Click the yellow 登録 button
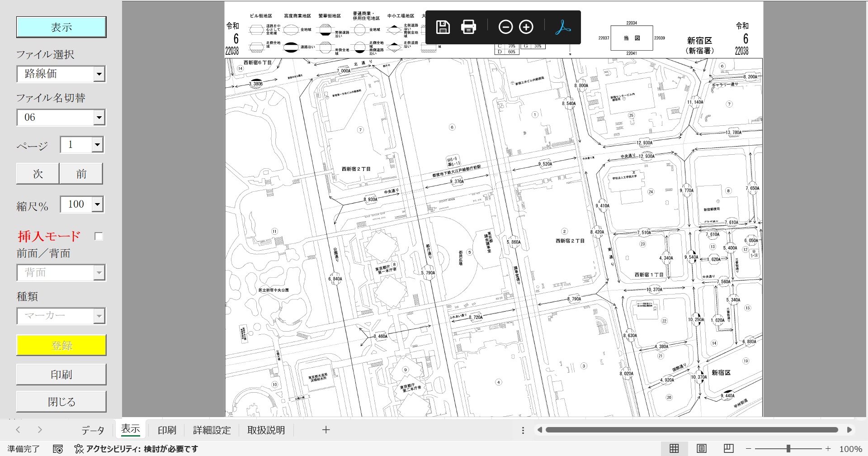Screen dimensions: 868x456 61,346
